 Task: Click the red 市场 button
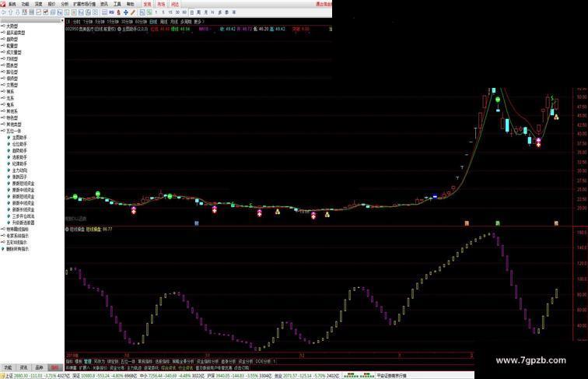(x=161, y=4)
